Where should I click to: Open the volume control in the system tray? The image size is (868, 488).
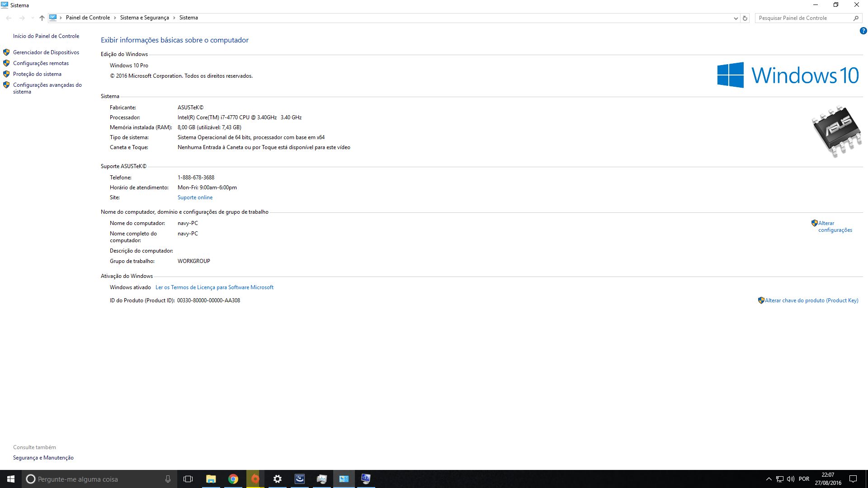[791, 479]
